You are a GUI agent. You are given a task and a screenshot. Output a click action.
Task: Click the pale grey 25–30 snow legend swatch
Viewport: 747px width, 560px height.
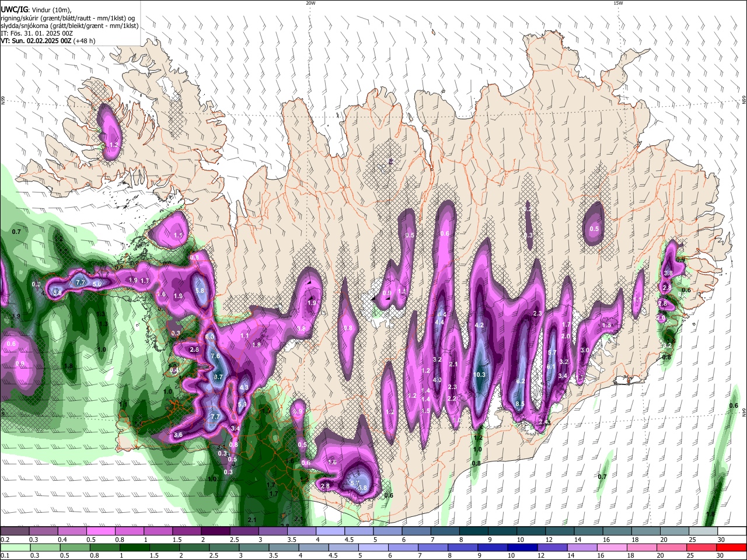click(x=703, y=531)
